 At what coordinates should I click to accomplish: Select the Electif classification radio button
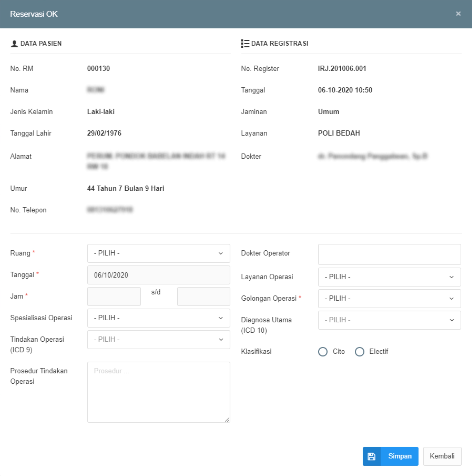pyautogui.click(x=359, y=352)
